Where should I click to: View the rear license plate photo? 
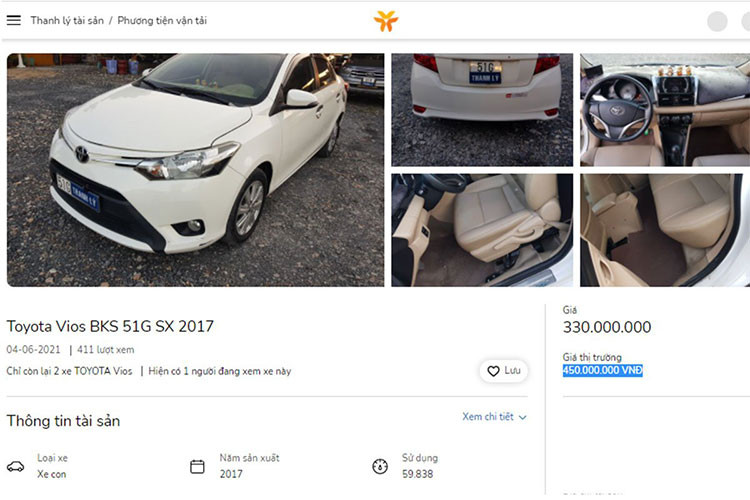[482, 109]
